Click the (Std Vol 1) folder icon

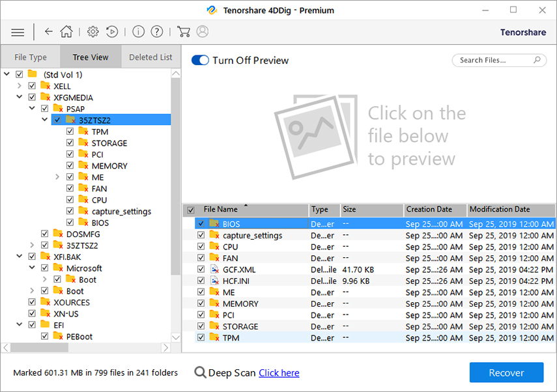(x=33, y=74)
